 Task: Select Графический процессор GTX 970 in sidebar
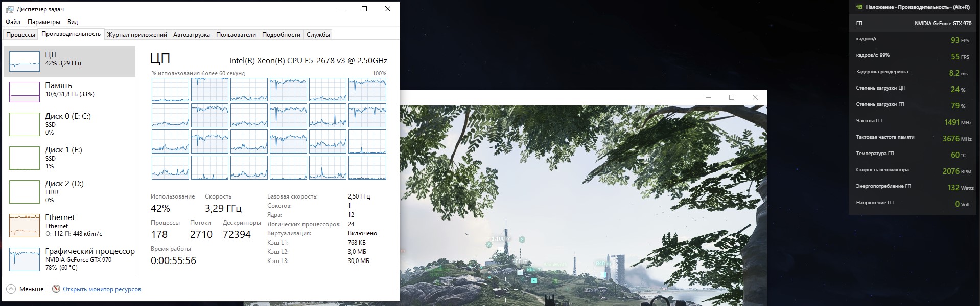pyautogui.click(x=70, y=259)
